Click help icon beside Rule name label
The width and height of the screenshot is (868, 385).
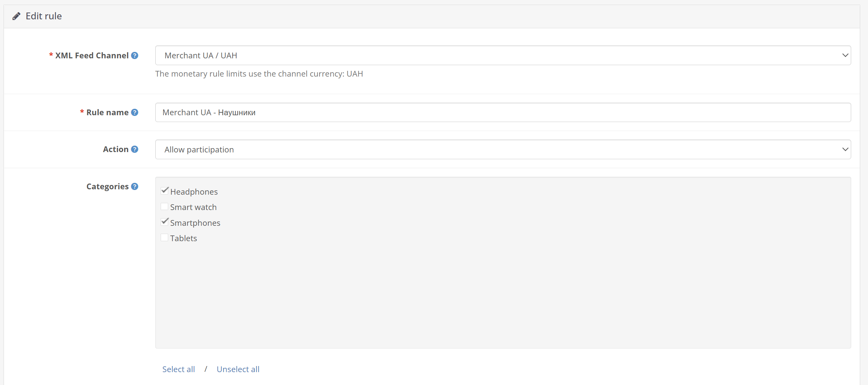(135, 112)
